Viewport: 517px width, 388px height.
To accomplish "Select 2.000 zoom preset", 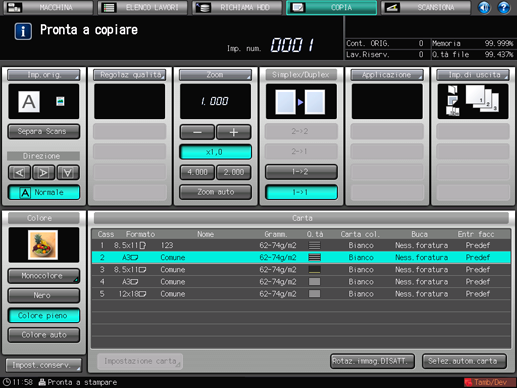I will click(234, 172).
